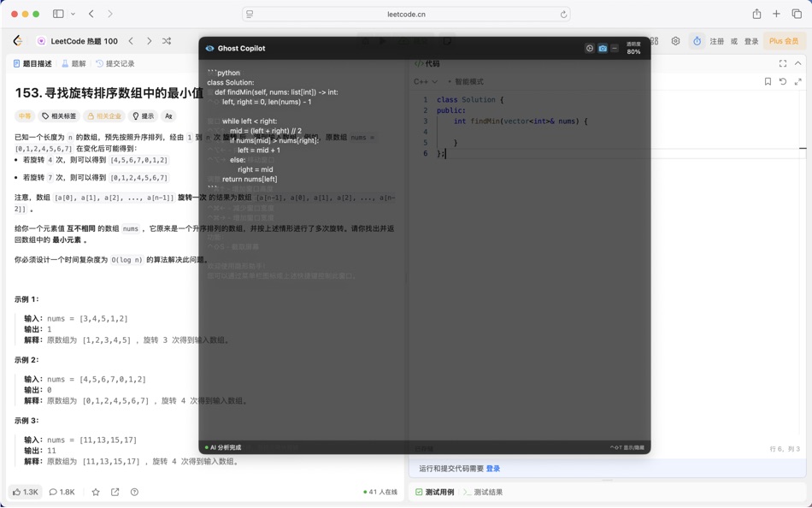Image resolution: width=812 pixels, height=508 pixels.
Task: Start the stopwatch timer icon
Action: click(697, 41)
